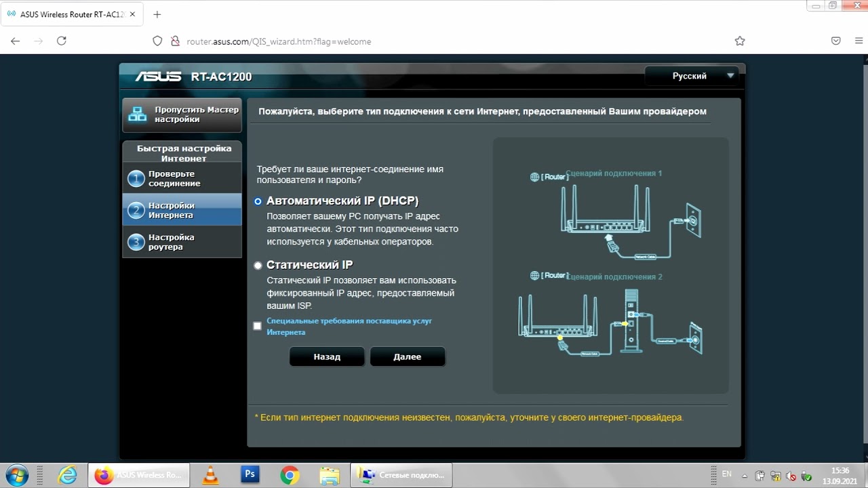Image resolution: width=868 pixels, height=488 pixels.
Task: Click the insecure connection padlock icon
Action: coord(174,41)
